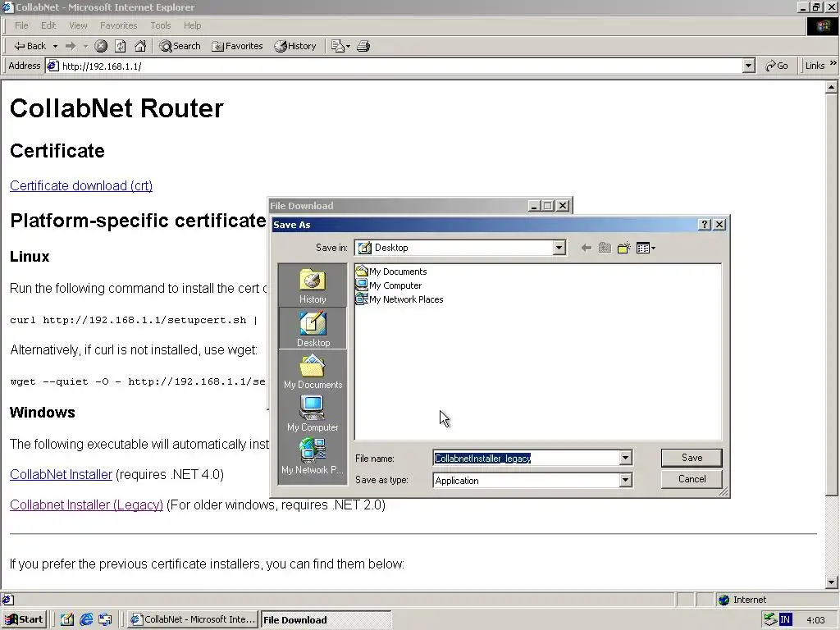Viewport: 840px width, 630px height.
Task: Select My Computer in places bar
Action: coord(313,413)
